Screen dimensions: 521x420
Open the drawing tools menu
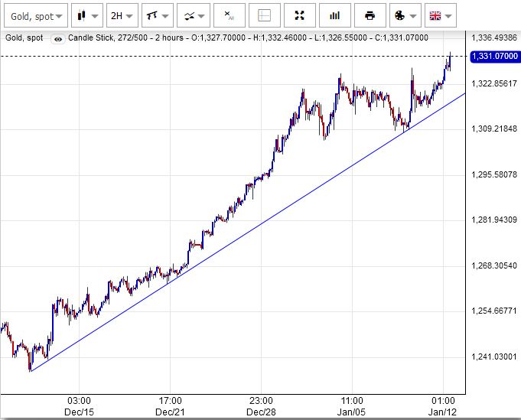click(x=156, y=15)
